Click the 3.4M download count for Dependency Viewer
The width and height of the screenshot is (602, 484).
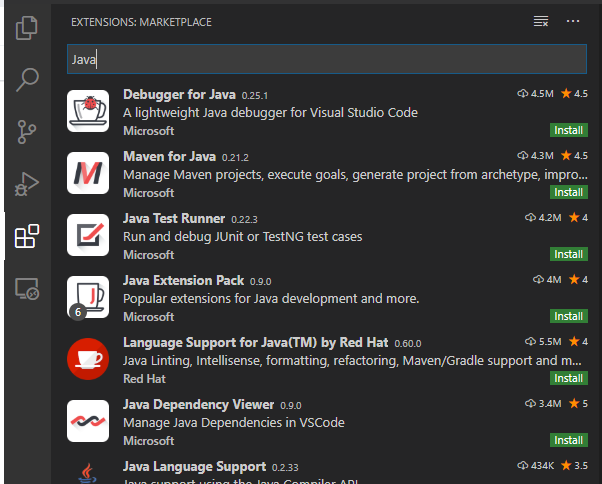click(543, 404)
